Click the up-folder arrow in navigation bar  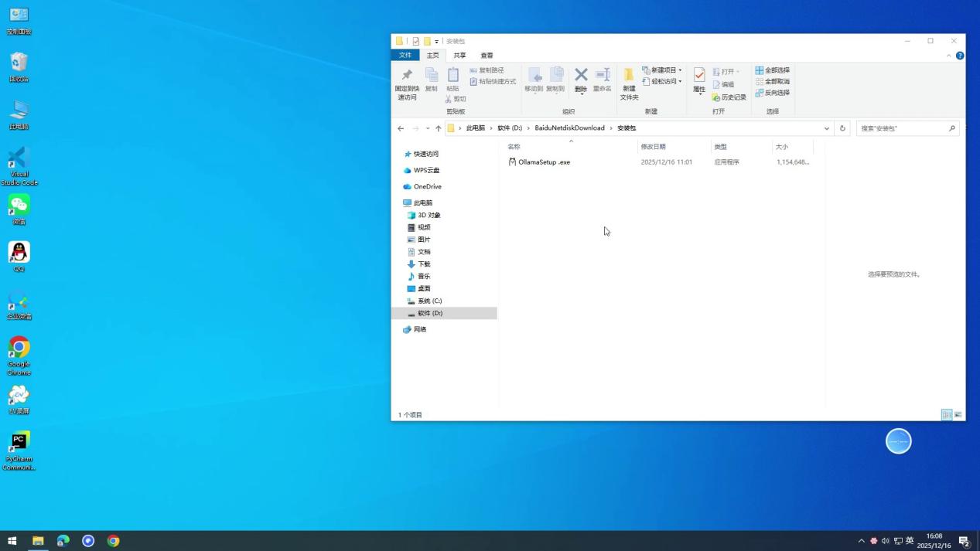(438, 128)
